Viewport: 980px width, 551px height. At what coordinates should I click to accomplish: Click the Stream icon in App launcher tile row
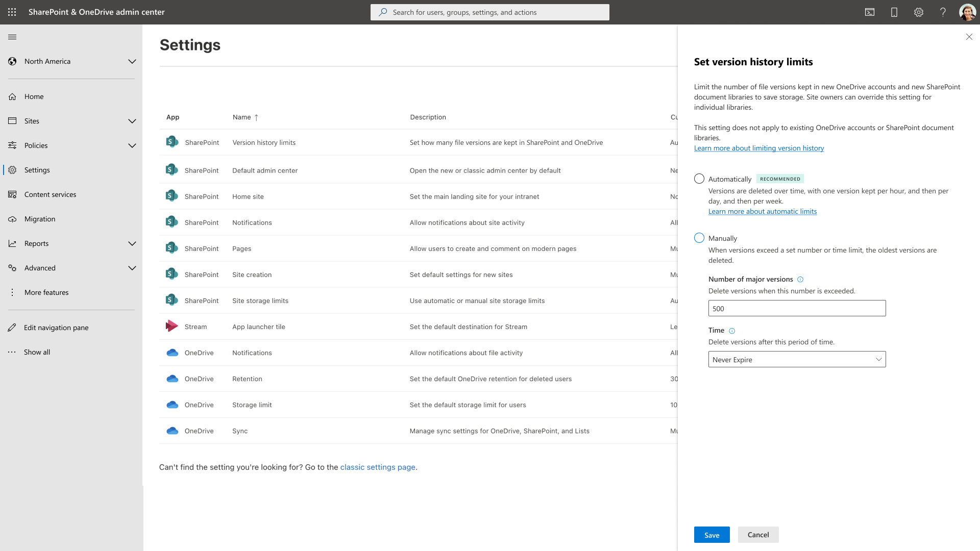[172, 326]
